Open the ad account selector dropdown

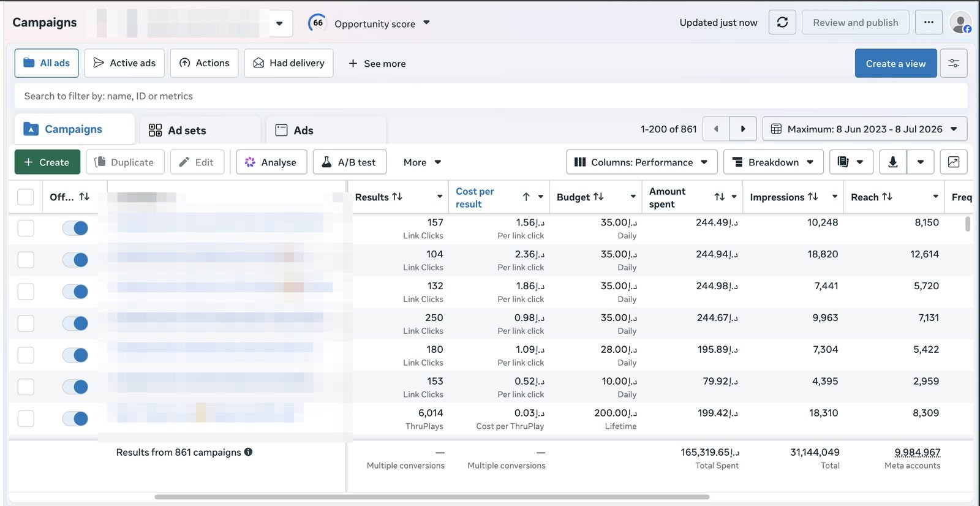(x=279, y=23)
